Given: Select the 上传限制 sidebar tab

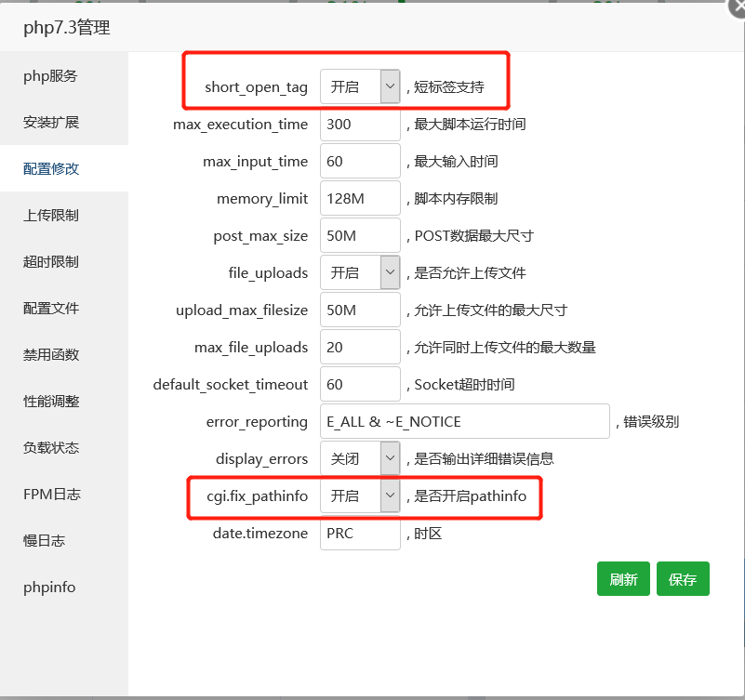Looking at the screenshot, I should pos(51,216).
